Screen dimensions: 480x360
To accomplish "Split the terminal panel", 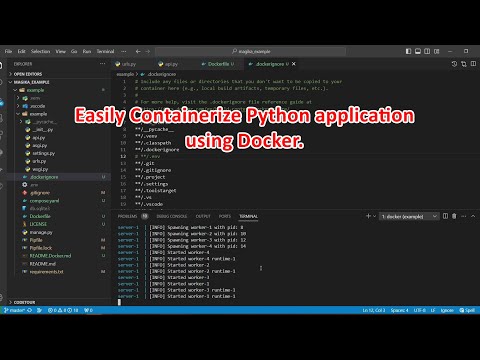I will (x=445, y=216).
